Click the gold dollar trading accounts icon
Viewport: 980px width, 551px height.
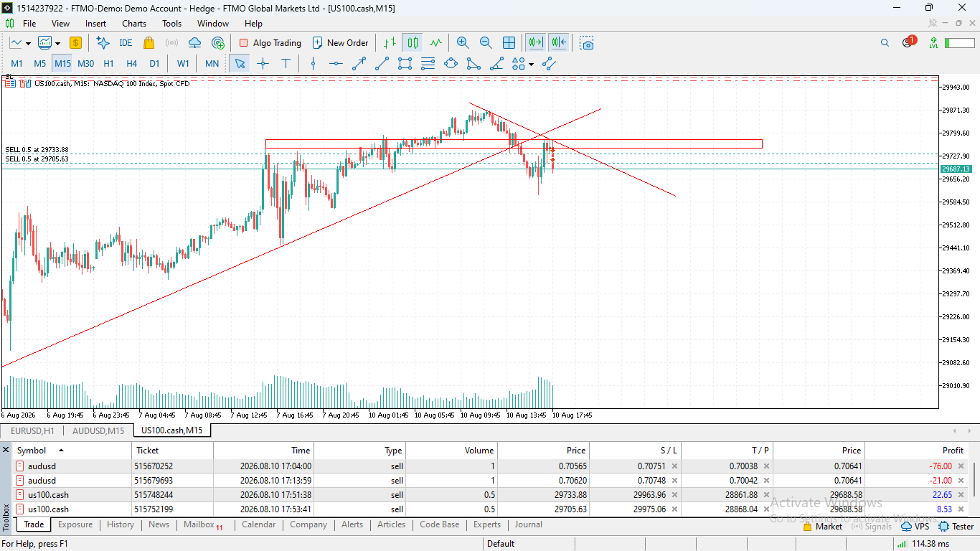(x=75, y=43)
